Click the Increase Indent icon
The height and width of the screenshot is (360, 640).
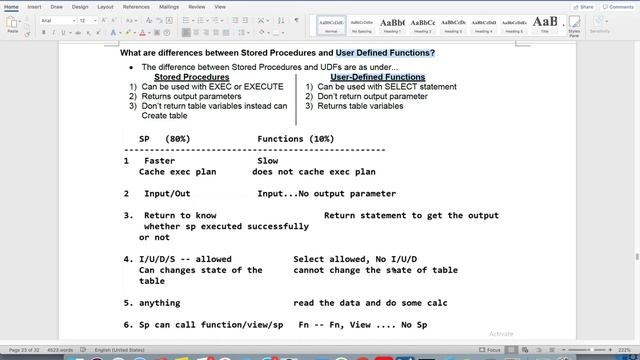245,20
